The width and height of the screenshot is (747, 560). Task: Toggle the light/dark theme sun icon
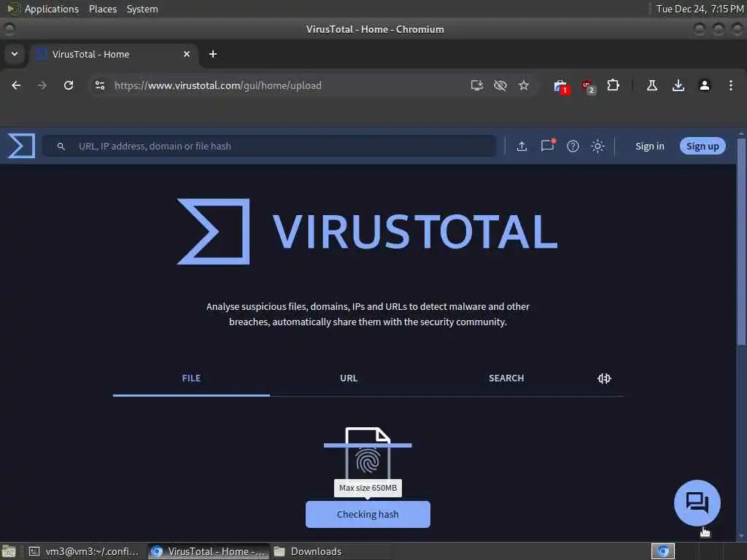point(597,146)
